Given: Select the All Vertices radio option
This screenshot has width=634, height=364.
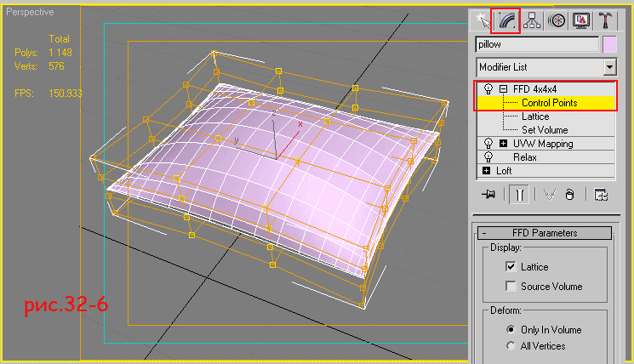Looking at the screenshot, I should (511, 346).
